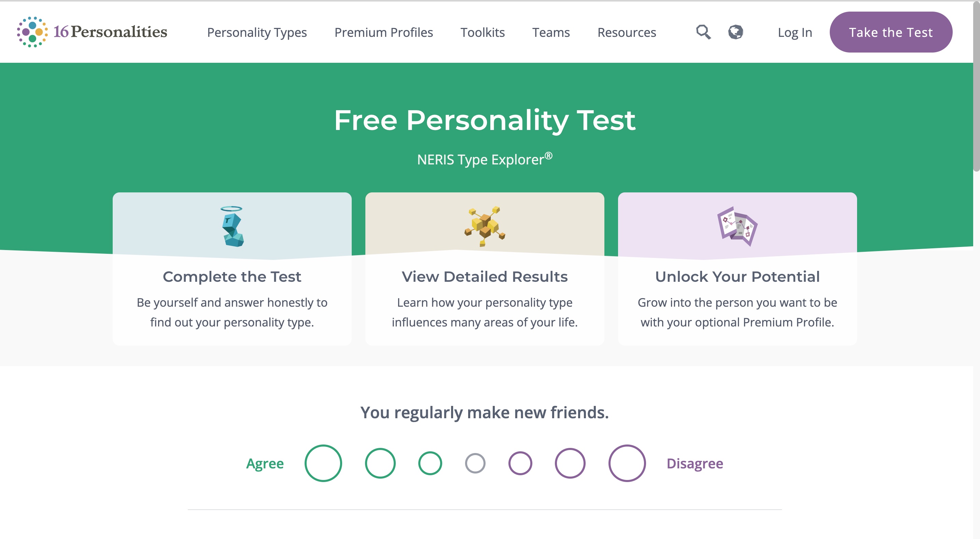
Task: Select the medium purple disagree circle
Action: pyautogui.click(x=570, y=463)
